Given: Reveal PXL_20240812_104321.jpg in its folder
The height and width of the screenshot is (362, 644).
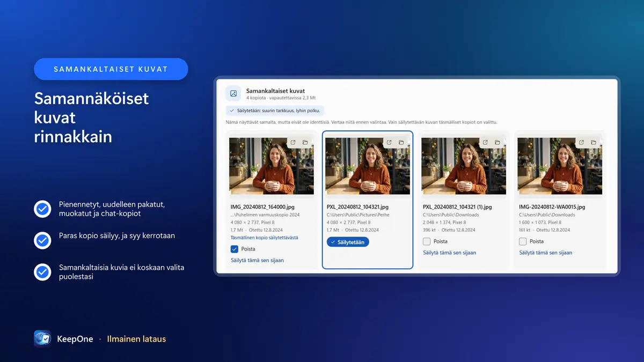Looking at the screenshot, I should click(401, 142).
